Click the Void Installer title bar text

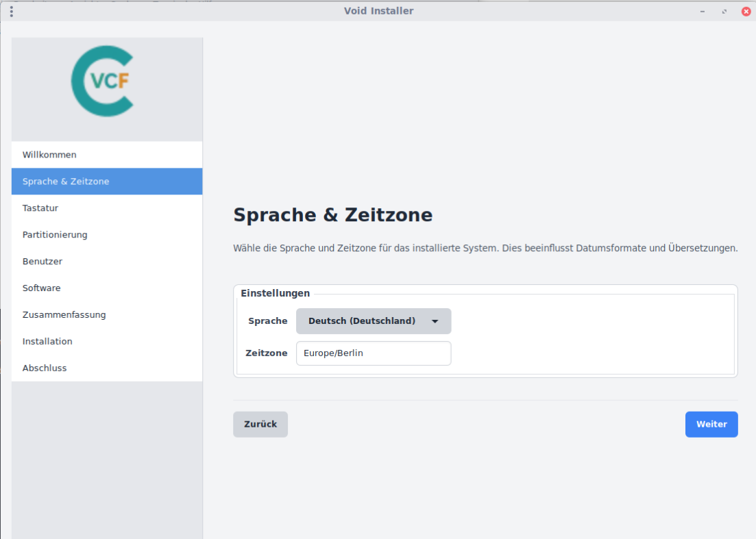pos(378,11)
